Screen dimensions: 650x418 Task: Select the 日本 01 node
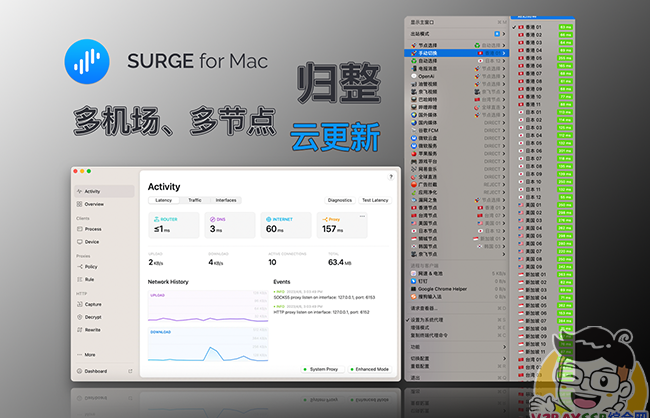(543, 112)
